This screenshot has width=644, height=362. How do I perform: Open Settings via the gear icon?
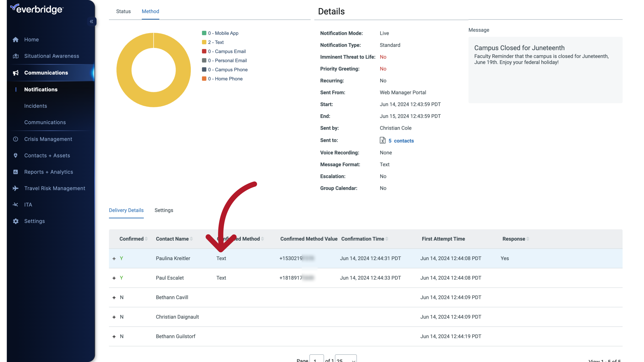(15, 221)
